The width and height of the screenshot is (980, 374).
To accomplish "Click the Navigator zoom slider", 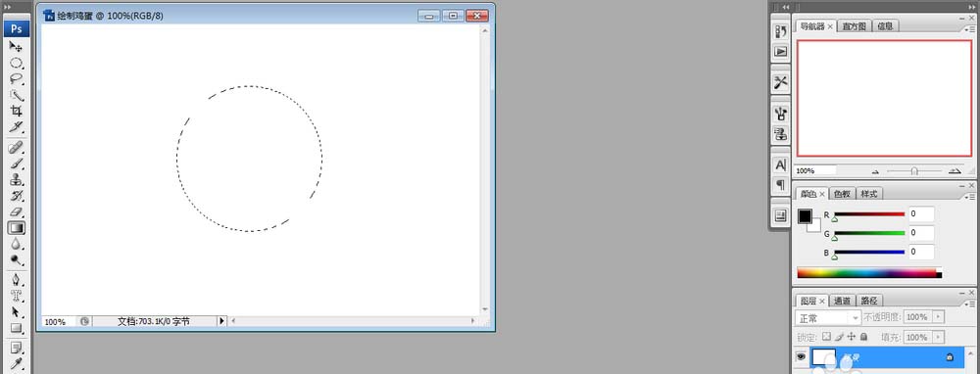I will [x=914, y=170].
